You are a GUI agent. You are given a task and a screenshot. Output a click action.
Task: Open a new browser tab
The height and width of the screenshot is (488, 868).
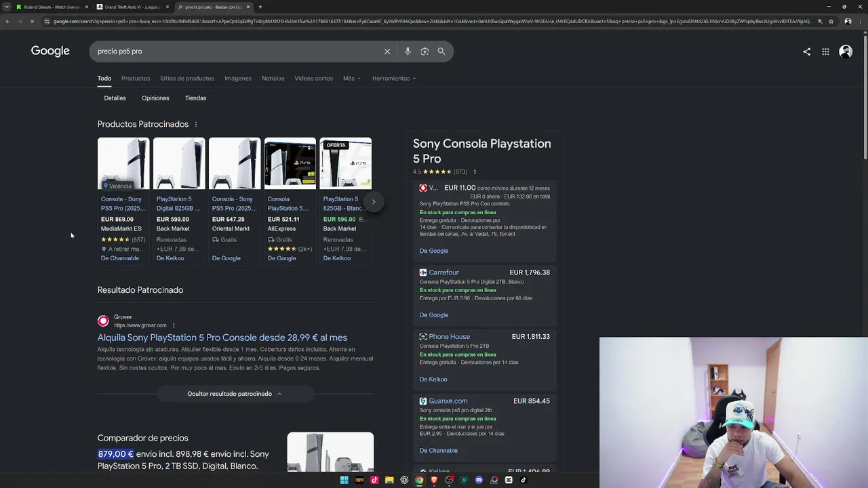[260, 7]
